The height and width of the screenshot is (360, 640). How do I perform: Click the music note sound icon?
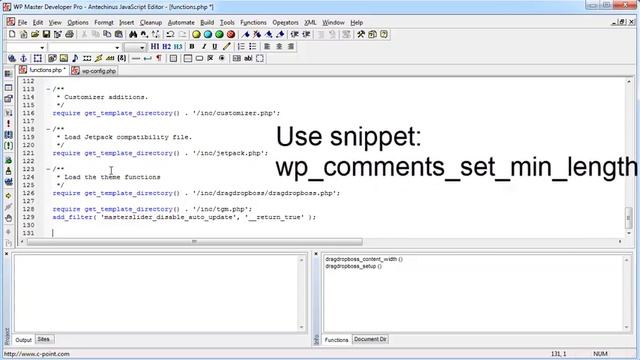[75, 58]
